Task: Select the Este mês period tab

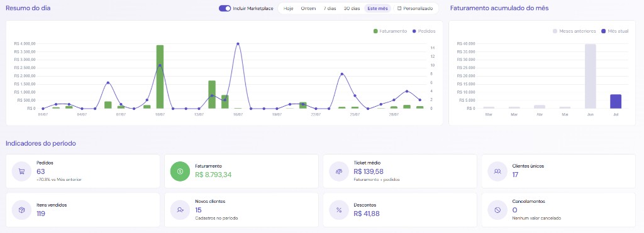Action: coord(377,8)
